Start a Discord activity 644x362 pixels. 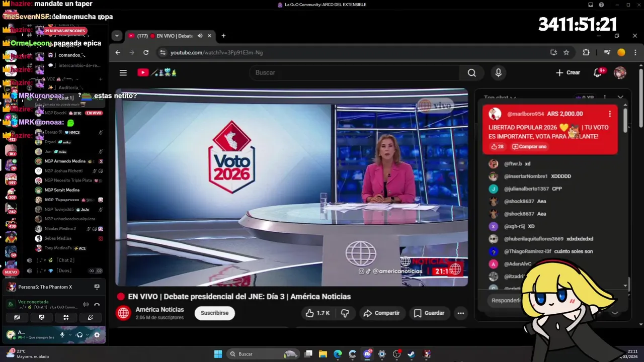click(x=66, y=317)
